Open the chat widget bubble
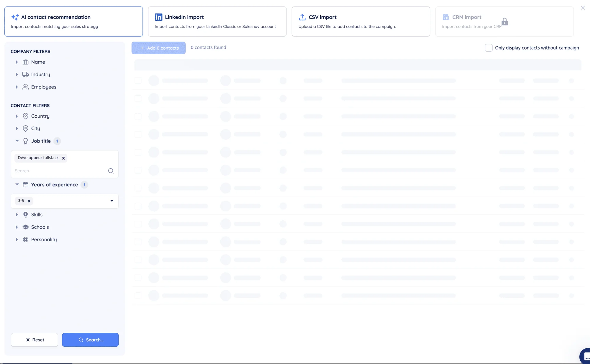 click(x=585, y=356)
